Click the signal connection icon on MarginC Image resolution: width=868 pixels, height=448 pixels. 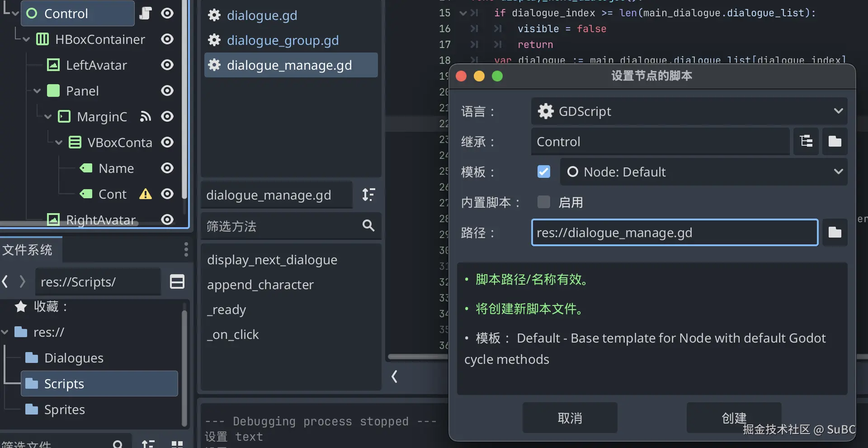point(145,117)
